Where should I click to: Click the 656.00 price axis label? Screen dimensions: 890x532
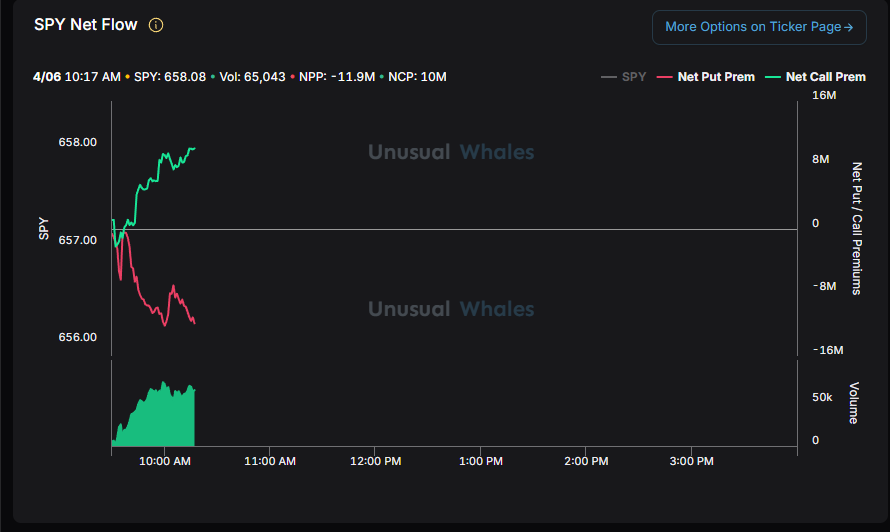(x=78, y=337)
